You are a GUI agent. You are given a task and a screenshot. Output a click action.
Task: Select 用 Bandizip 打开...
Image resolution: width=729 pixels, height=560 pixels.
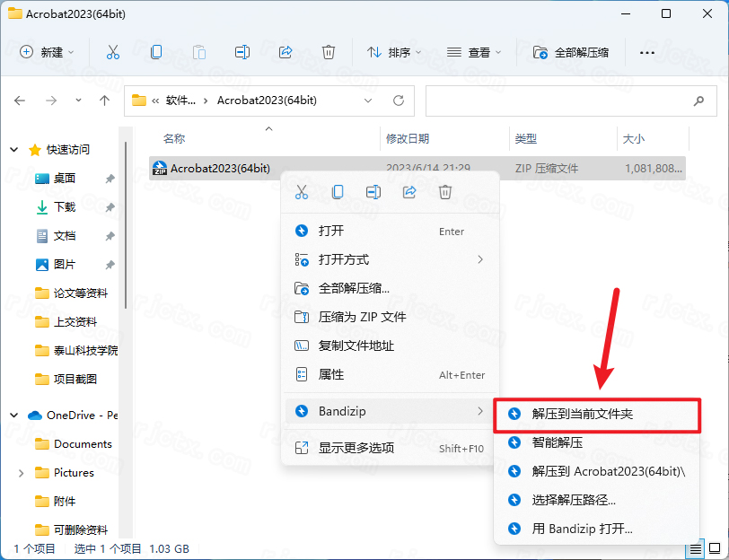pyautogui.click(x=597, y=529)
